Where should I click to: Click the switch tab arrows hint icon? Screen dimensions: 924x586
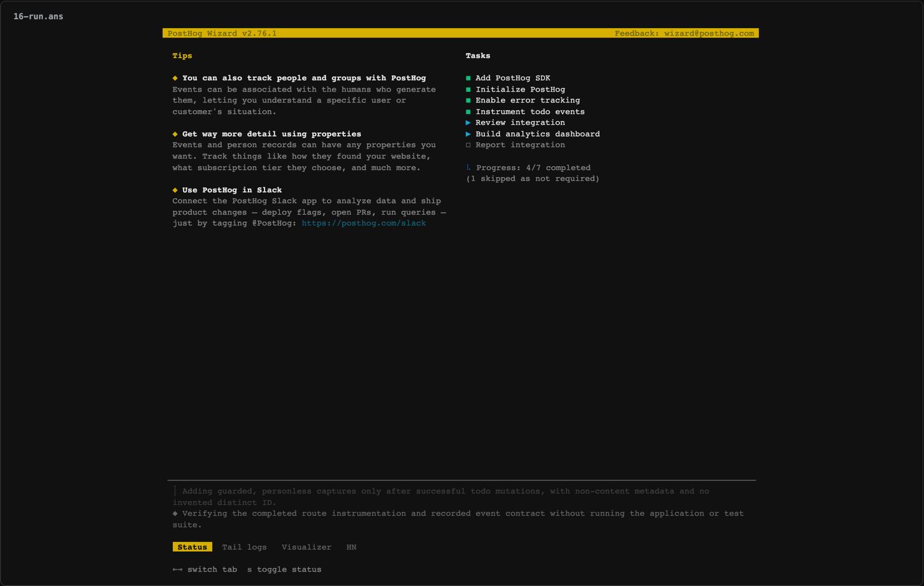(x=177, y=569)
